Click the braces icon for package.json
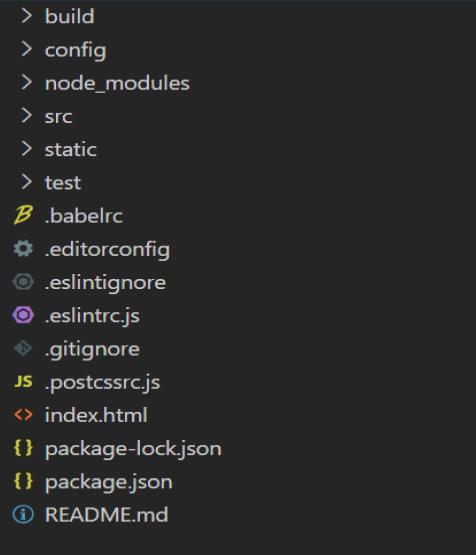Image resolution: width=476 pixels, height=555 pixels. 23,481
